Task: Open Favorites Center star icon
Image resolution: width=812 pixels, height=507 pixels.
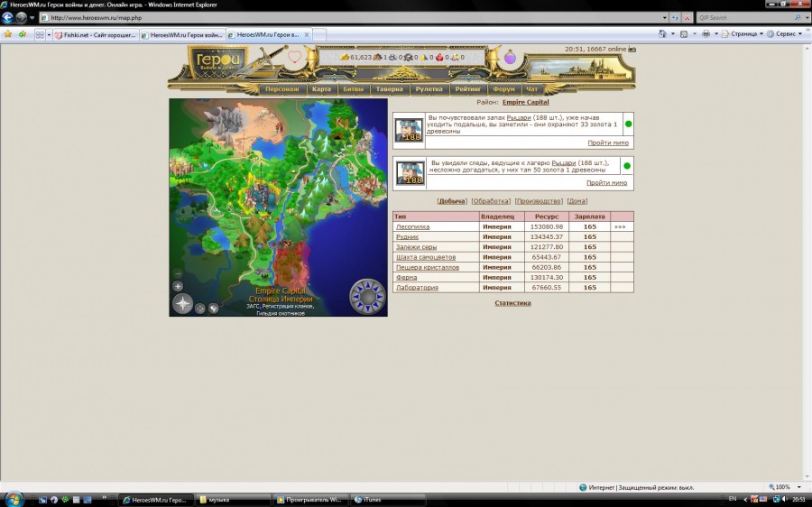Action: click(8, 34)
